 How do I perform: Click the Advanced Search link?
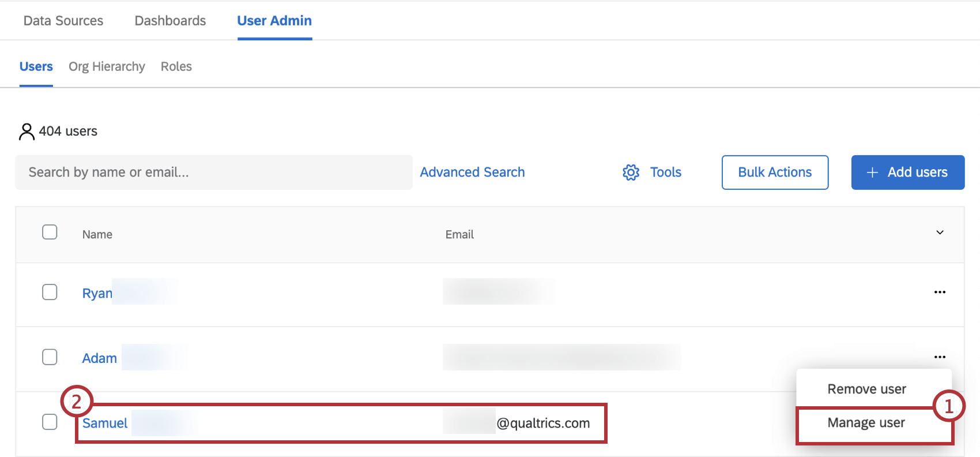pos(472,173)
